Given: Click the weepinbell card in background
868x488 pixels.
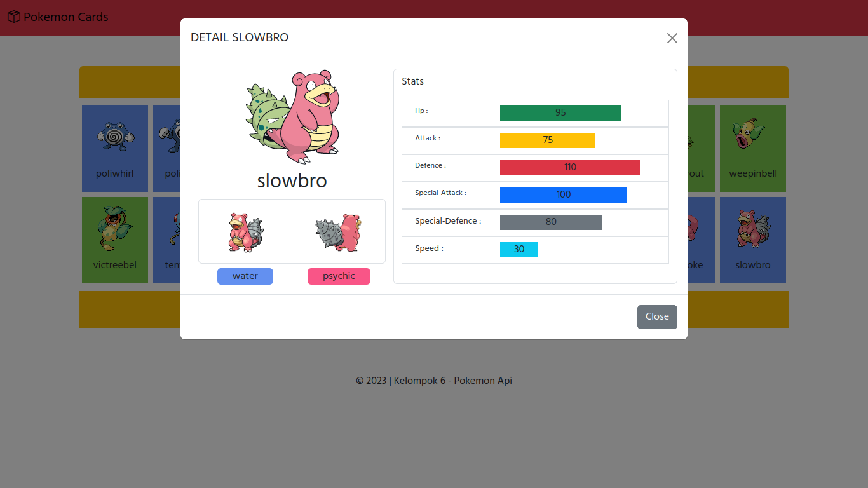Looking at the screenshot, I should point(753,149).
